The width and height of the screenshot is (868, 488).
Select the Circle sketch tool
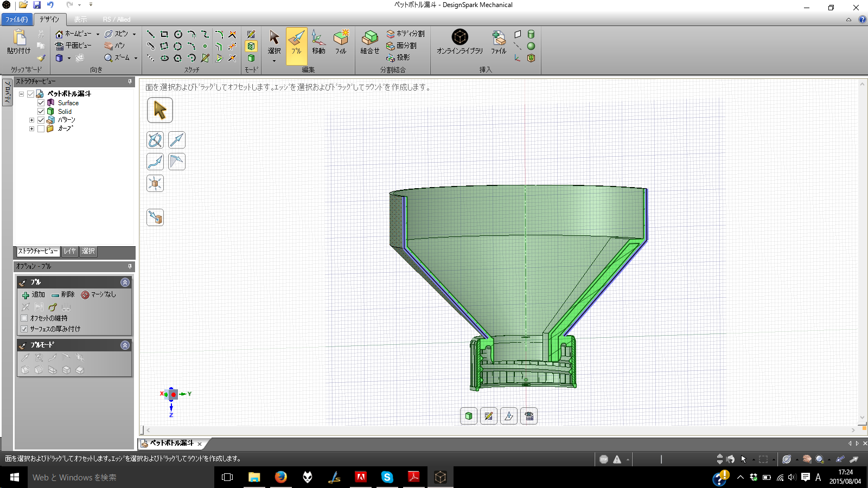click(178, 34)
